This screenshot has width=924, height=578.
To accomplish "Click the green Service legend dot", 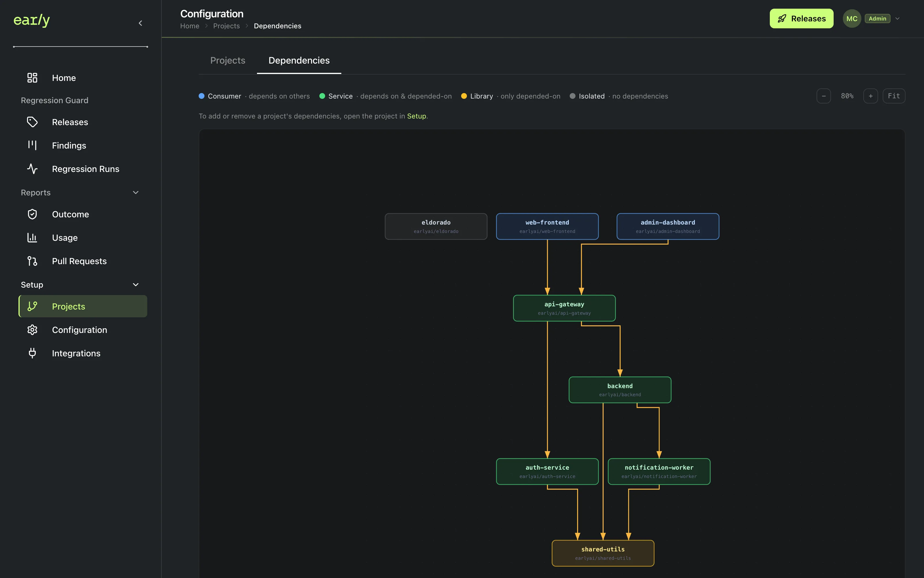I will [322, 96].
